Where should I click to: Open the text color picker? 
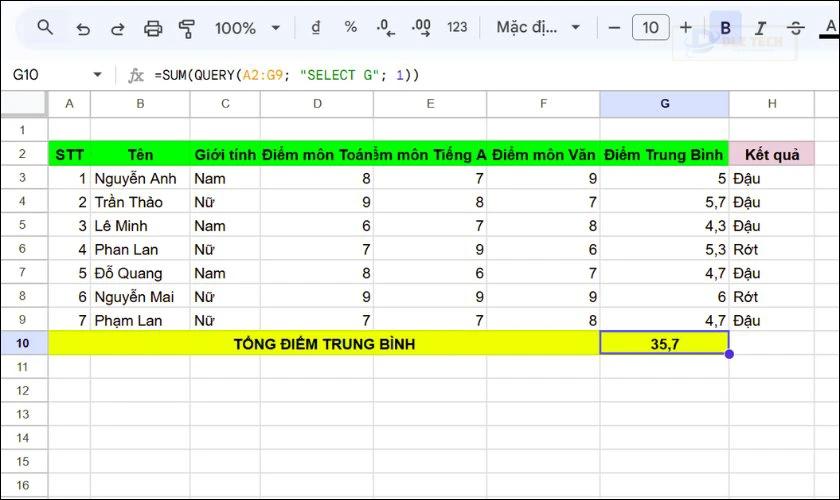pos(830,28)
